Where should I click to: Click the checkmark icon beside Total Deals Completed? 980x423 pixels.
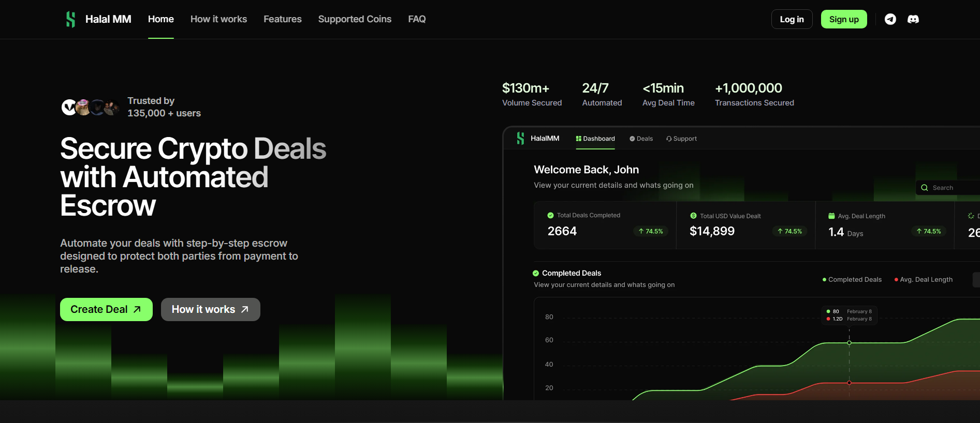(x=550, y=215)
